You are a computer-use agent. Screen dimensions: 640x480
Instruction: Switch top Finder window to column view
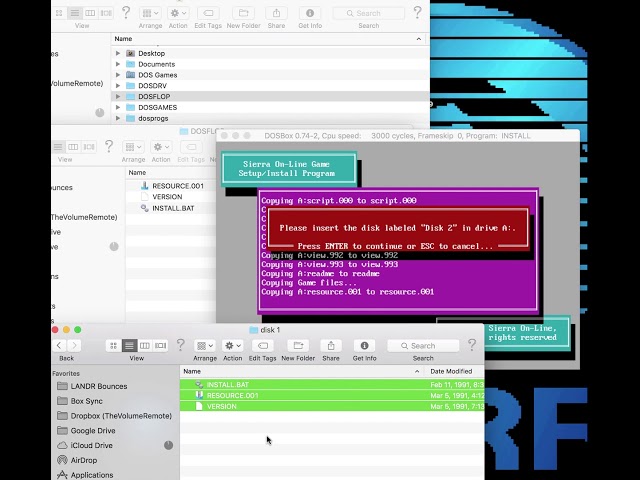coord(90,13)
